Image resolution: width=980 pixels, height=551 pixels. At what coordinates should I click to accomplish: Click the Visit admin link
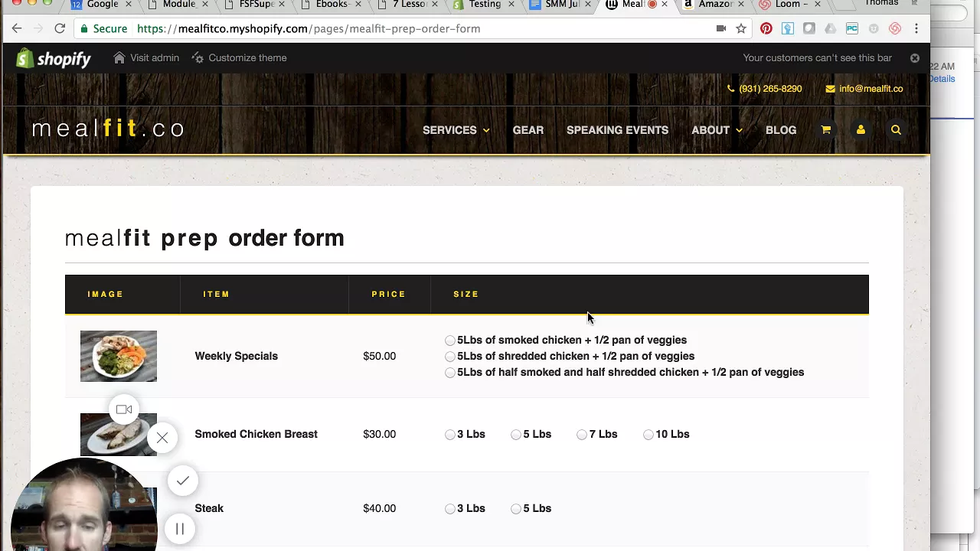(x=146, y=58)
